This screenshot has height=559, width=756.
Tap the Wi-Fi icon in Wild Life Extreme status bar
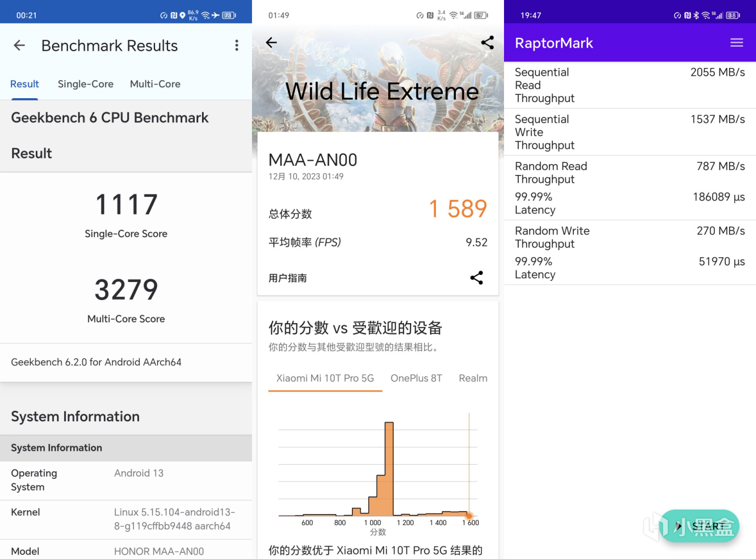coord(453,15)
